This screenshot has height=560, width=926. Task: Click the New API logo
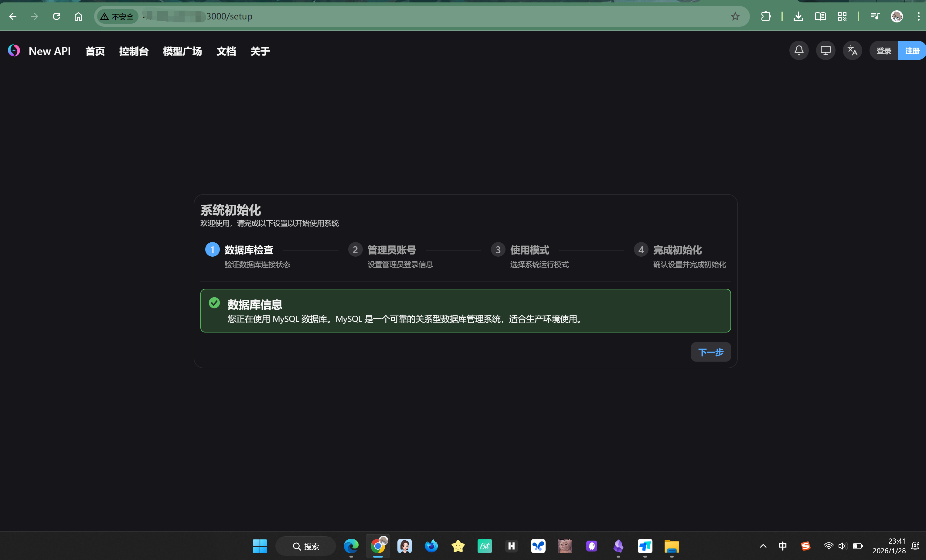[14, 51]
